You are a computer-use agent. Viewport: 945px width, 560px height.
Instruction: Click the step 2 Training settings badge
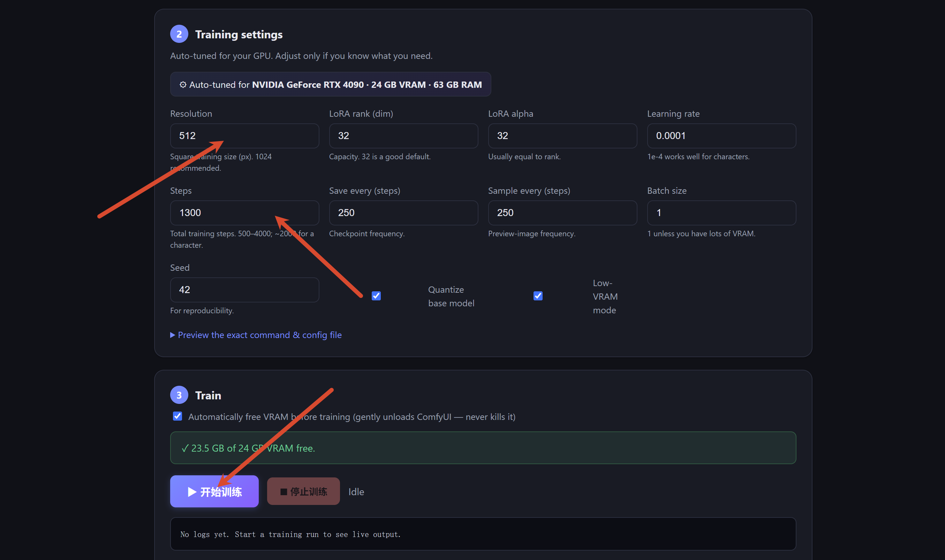pos(179,34)
